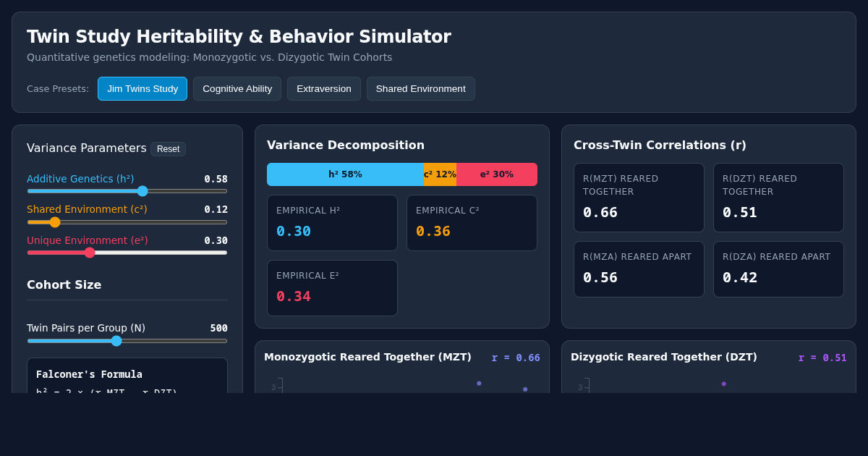Image resolution: width=868 pixels, height=456 pixels.
Task: Click the Variance Parameters heading
Action: [87, 148]
